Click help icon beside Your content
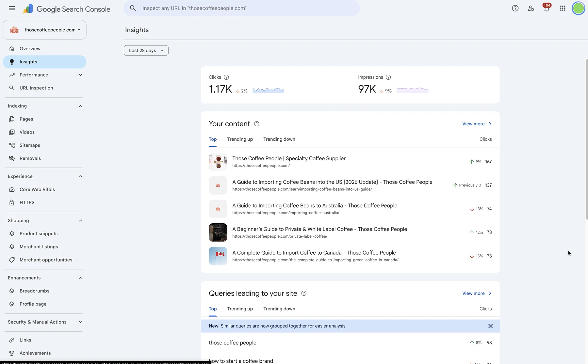This screenshot has height=364, width=588. (x=257, y=124)
